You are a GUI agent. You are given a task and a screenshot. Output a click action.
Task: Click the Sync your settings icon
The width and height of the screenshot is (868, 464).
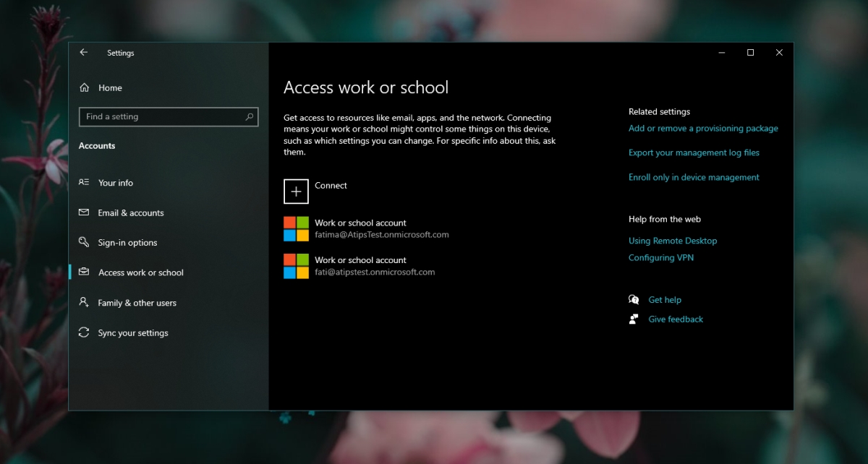(85, 332)
